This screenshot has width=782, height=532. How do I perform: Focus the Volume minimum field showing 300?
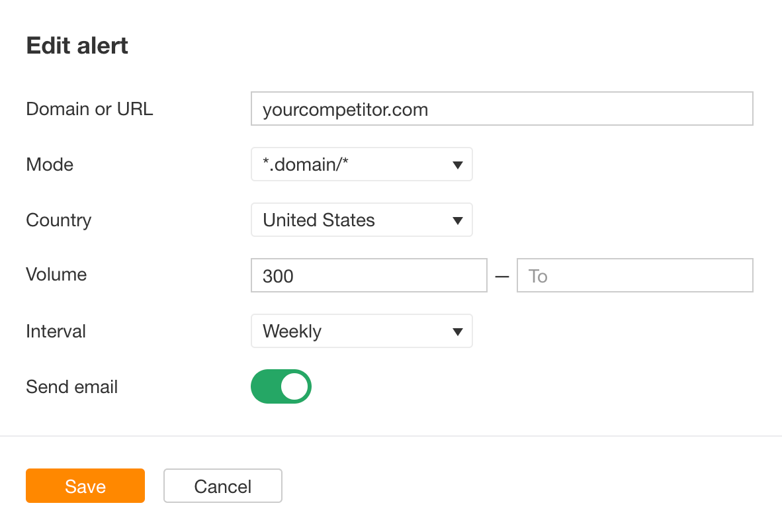369,275
